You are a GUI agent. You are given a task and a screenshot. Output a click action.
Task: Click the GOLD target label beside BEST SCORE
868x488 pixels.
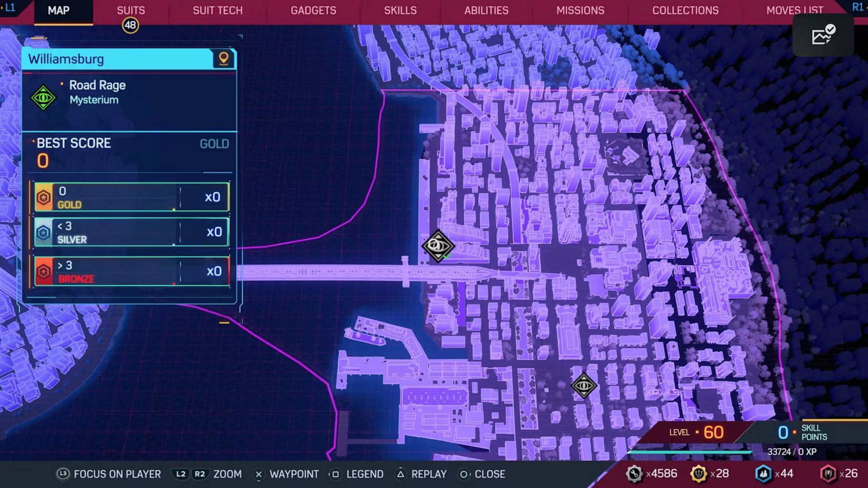coord(214,144)
